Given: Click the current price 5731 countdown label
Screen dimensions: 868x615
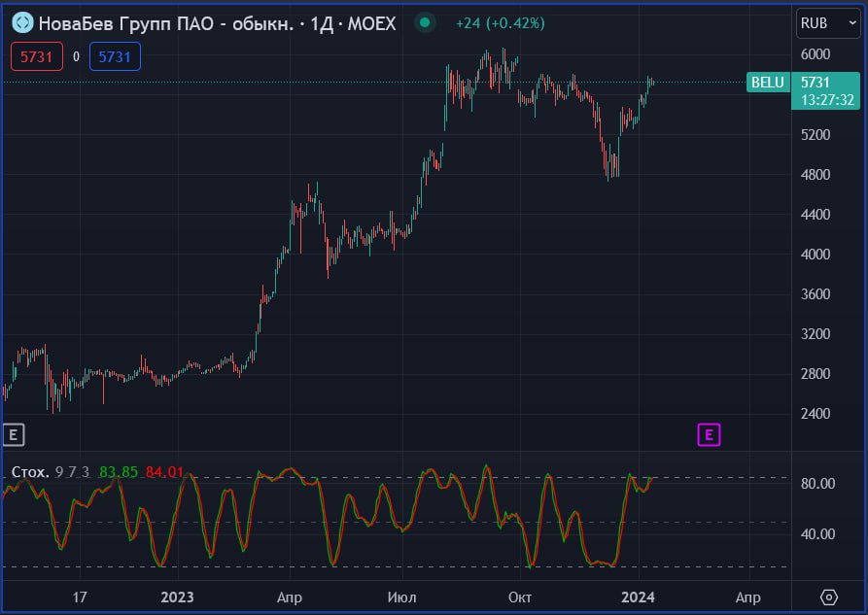Looking at the screenshot, I should pos(825,90).
